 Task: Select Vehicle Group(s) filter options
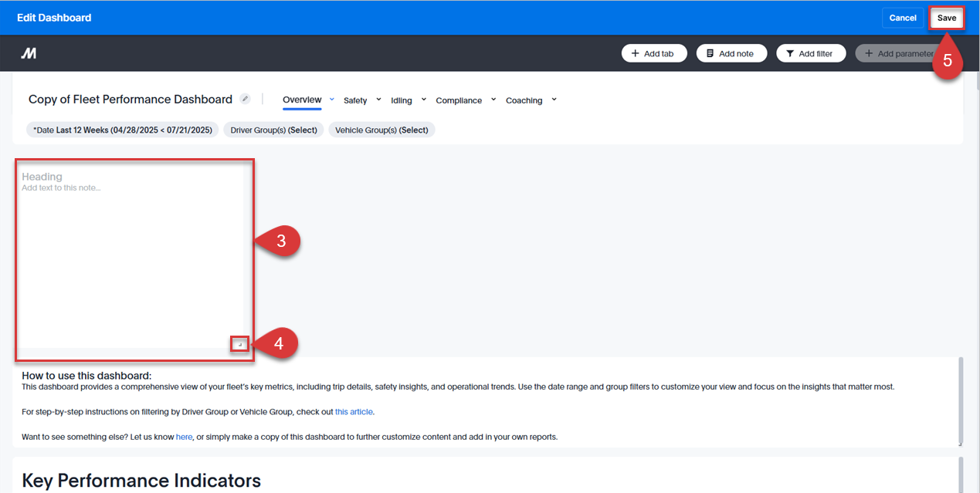pyautogui.click(x=381, y=130)
